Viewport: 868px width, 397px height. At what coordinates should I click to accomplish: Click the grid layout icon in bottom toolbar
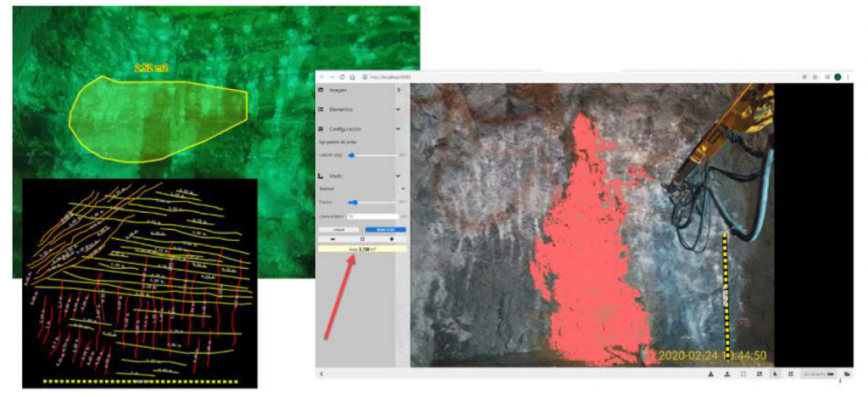[790, 374]
